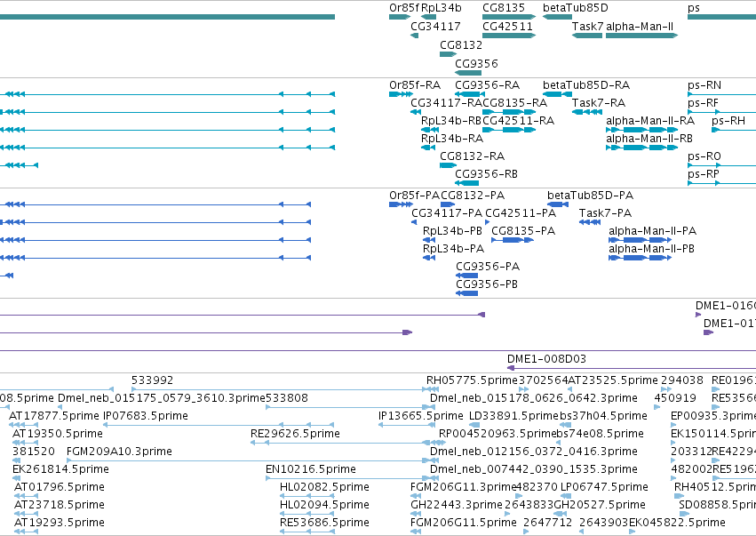Viewport: 756px width, 536px height.
Task: Select the CG8135 gene bar
Action: [509, 17]
